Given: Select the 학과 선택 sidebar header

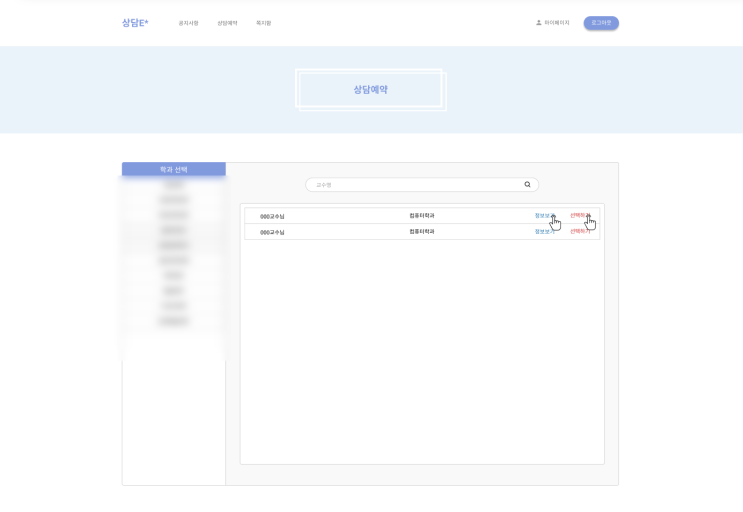Looking at the screenshot, I should pos(173,169).
